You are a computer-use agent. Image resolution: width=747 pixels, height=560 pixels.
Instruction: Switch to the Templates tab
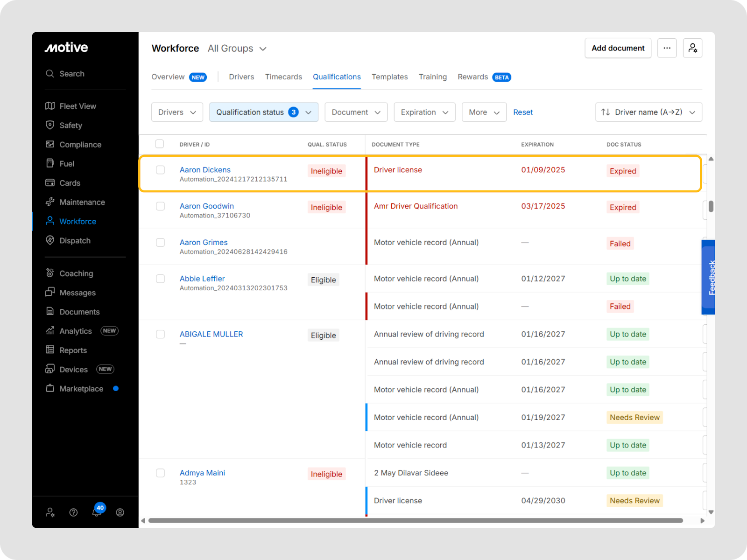[x=389, y=77]
